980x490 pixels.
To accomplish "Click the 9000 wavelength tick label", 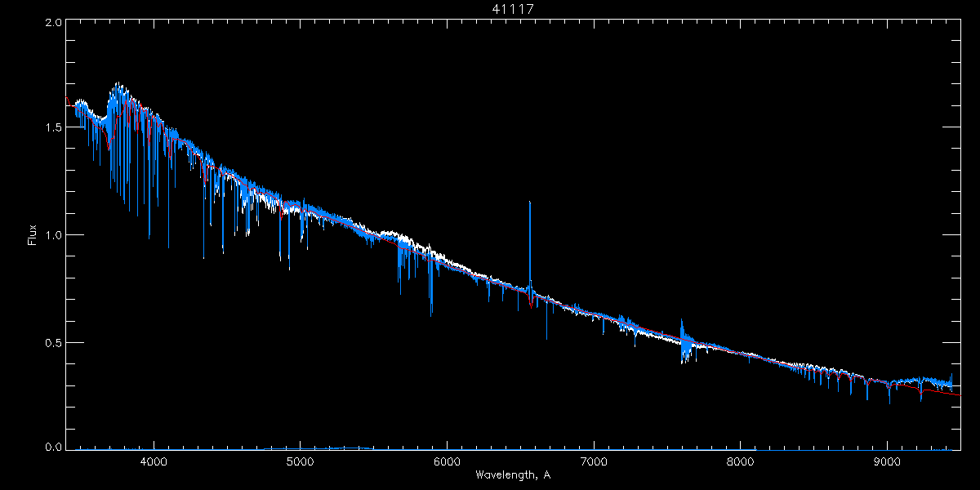I will [887, 461].
